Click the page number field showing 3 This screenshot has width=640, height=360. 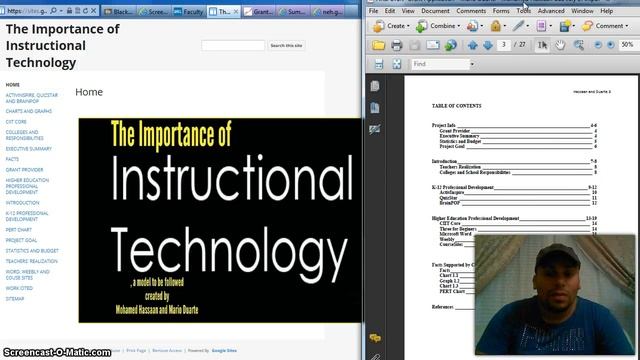pyautogui.click(x=504, y=44)
